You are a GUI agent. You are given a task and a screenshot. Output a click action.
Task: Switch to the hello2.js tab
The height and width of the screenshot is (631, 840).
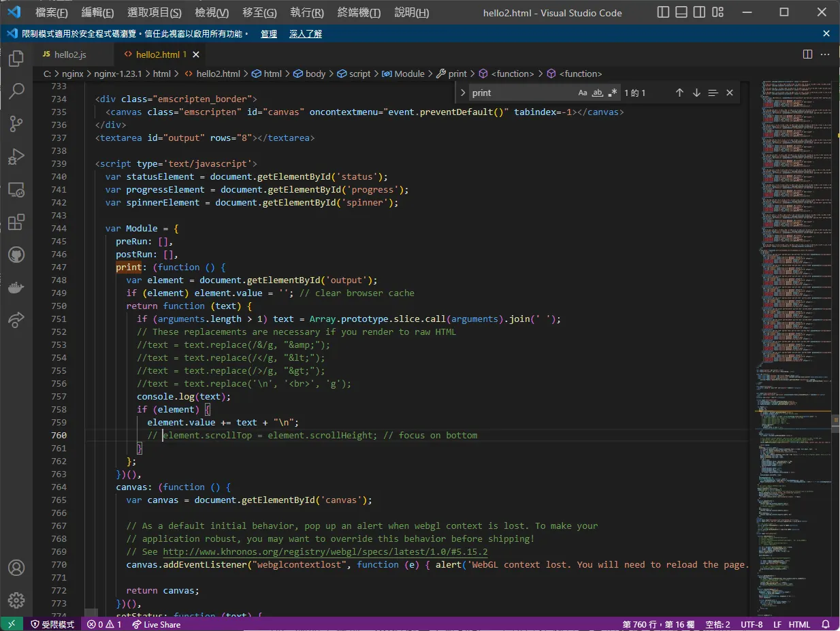pyautogui.click(x=63, y=54)
